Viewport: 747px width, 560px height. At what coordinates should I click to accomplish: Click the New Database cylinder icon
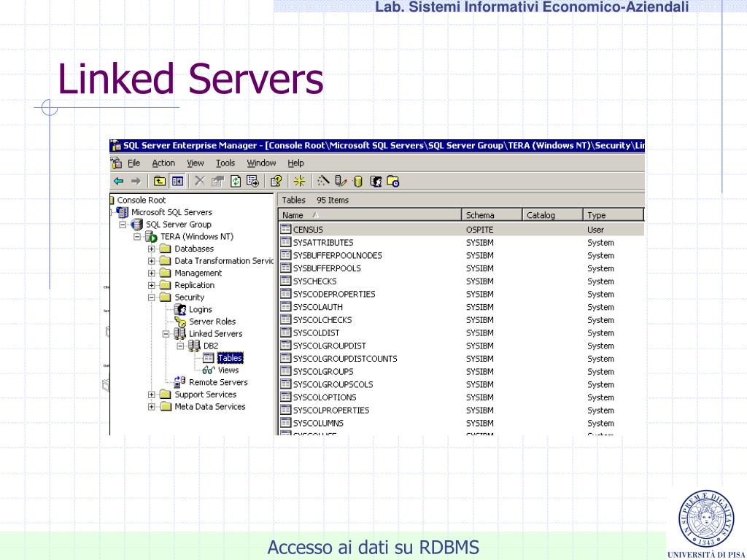tap(358, 182)
